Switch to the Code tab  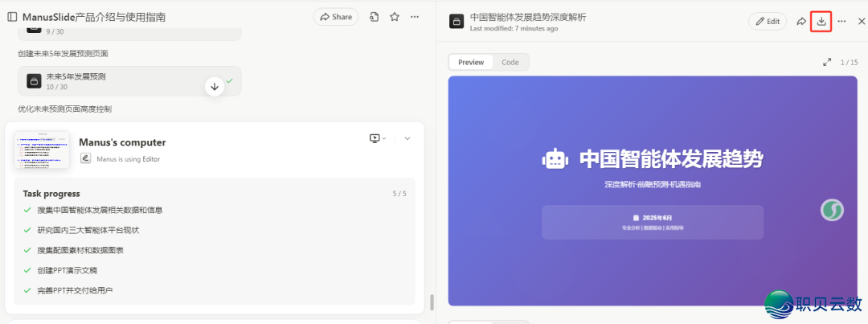pos(510,62)
